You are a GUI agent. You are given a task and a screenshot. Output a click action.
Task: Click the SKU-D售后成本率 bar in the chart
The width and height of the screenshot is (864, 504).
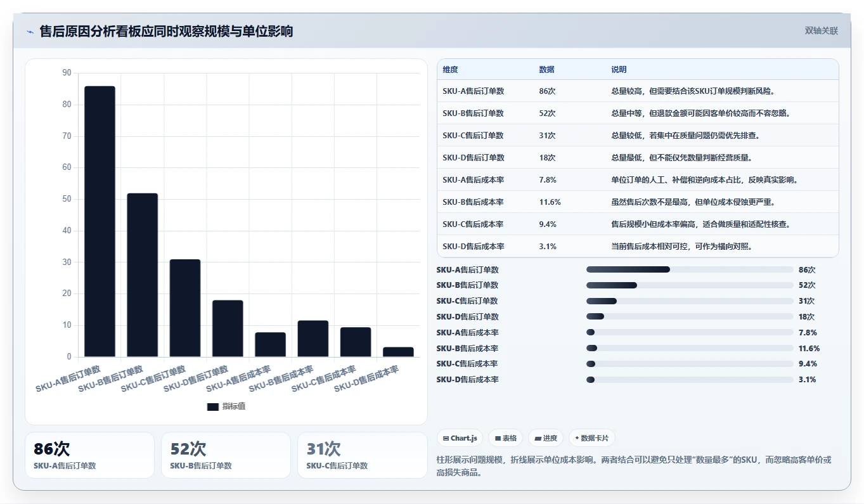(x=398, y=352)
